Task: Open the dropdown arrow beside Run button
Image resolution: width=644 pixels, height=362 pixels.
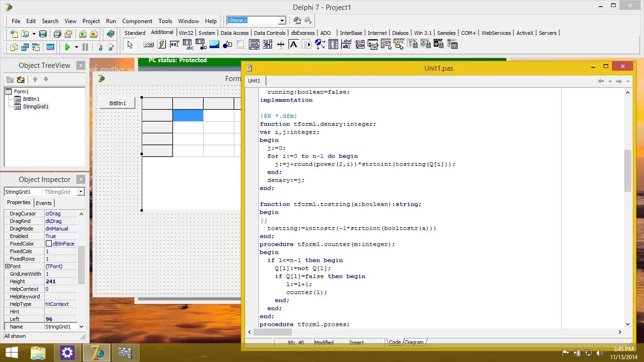Action: (76, 47)
